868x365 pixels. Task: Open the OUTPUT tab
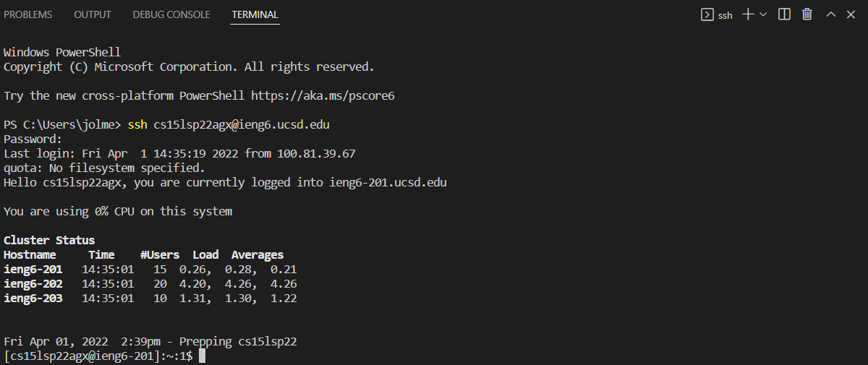coord(93,14)
